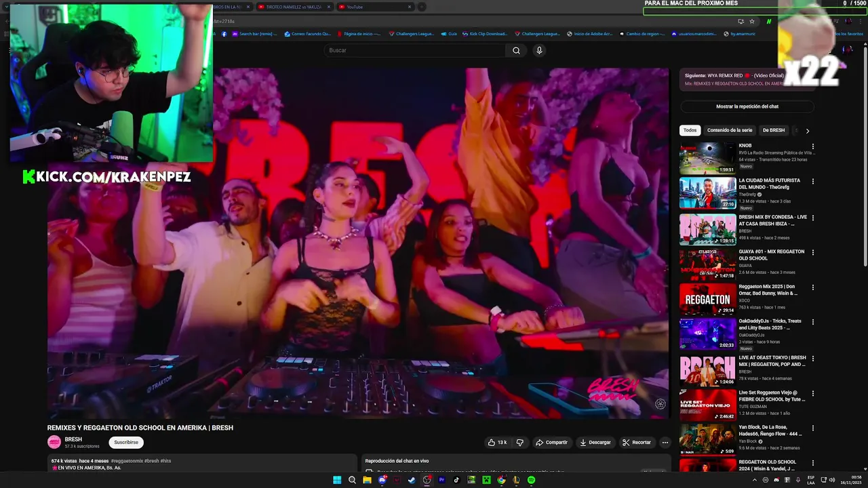Click Mostrar la repetición del chat

click(x=747, y=106)
